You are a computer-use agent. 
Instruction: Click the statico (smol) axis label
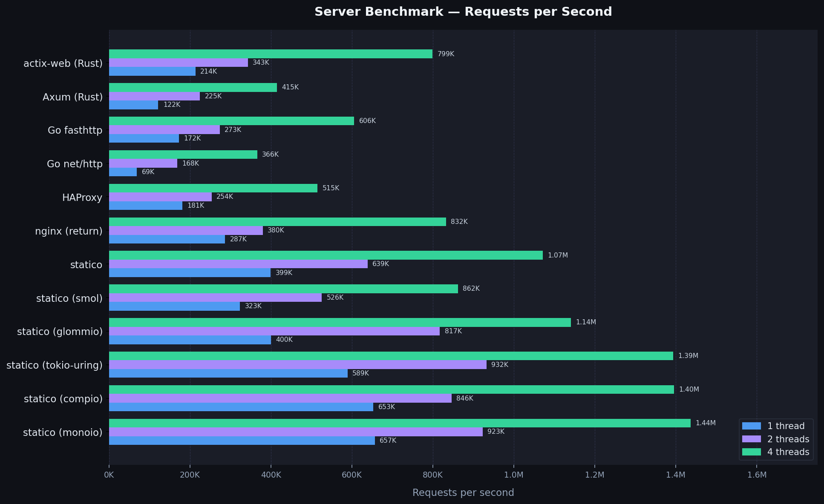69,298
